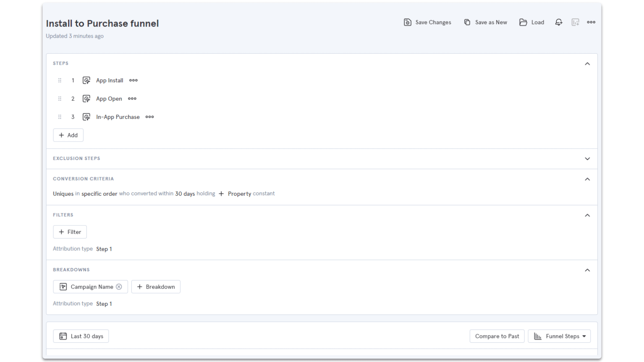Grab the drag handle for App Install step
This screenshot has height=362, width=644.
(60, 80)
